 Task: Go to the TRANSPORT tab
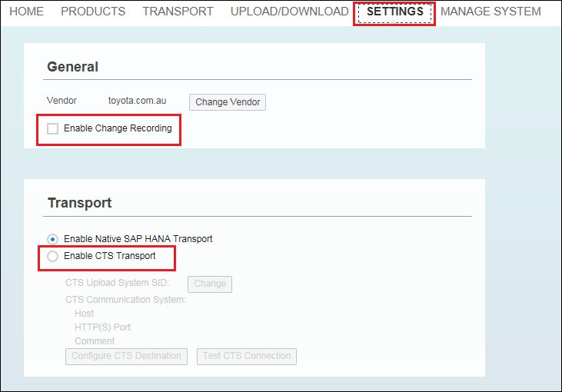pos(178,12)
